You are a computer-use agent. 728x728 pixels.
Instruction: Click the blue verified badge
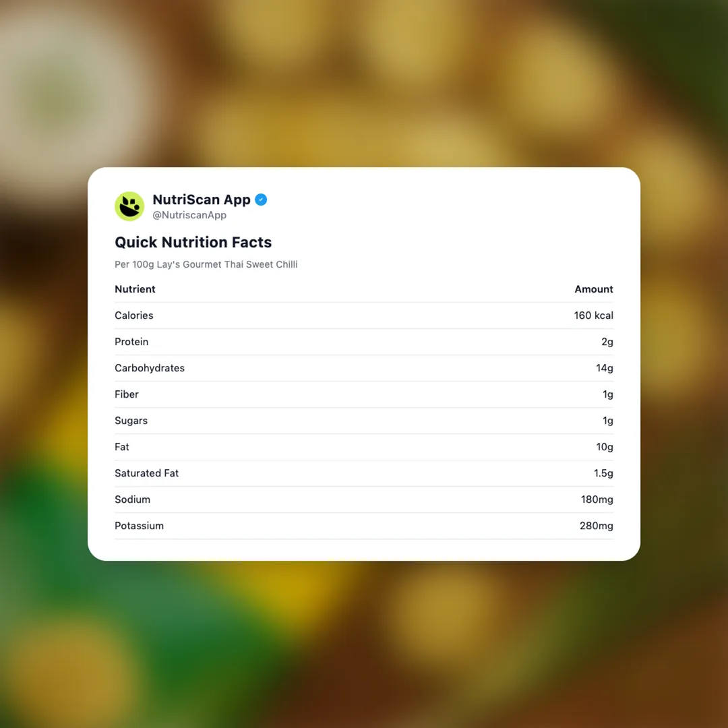pyautogui.click(x=261, y=200)
